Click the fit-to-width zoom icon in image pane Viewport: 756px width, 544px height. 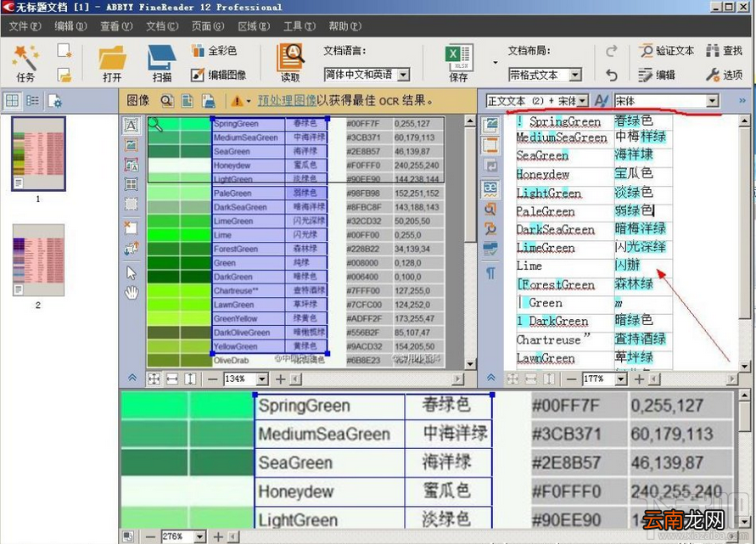coord(172,379)
